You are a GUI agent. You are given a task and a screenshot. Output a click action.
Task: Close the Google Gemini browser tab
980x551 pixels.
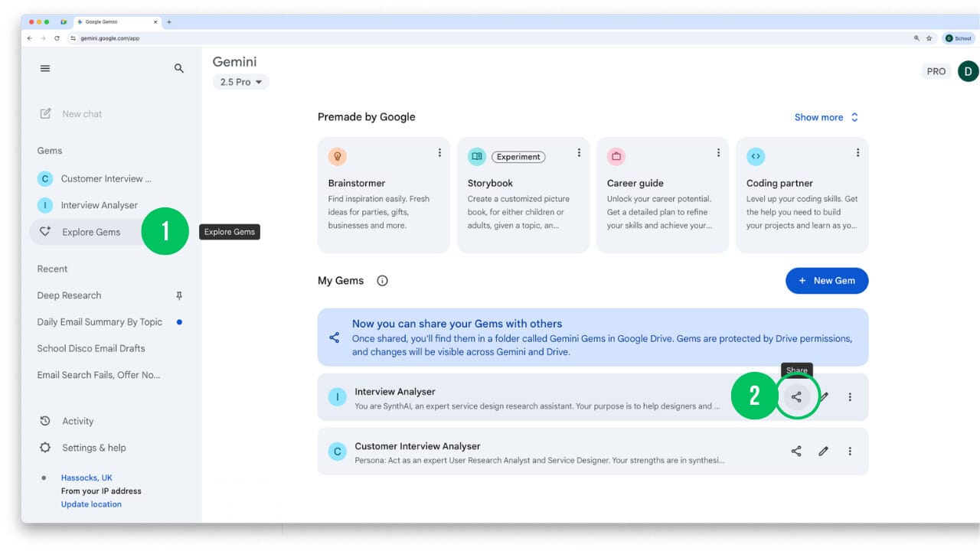tap(156, 21)
